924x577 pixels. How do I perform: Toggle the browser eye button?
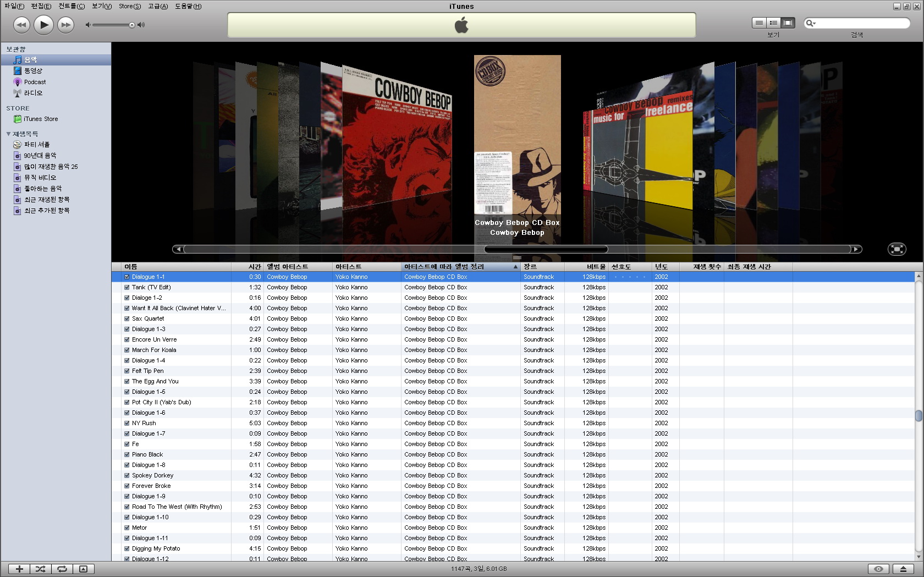(x=879, y=569)
